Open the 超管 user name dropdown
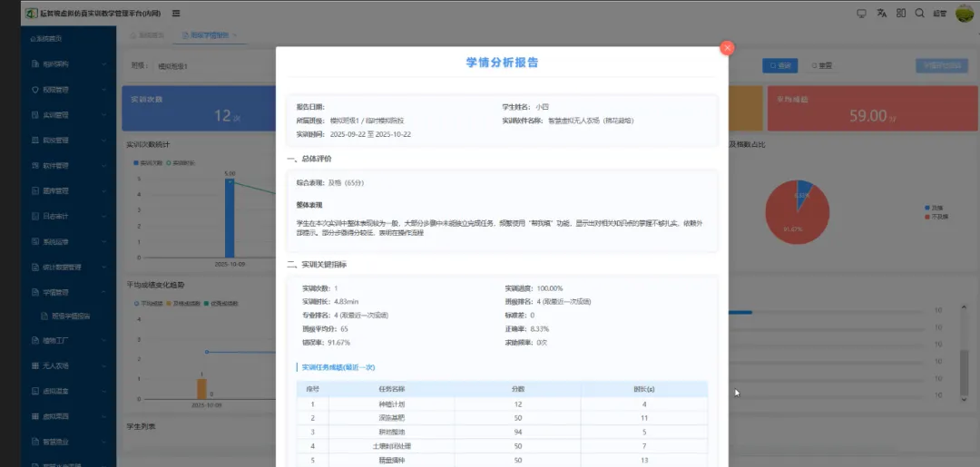The height and width of the screenshot is (467, 980). click(939, 13)
